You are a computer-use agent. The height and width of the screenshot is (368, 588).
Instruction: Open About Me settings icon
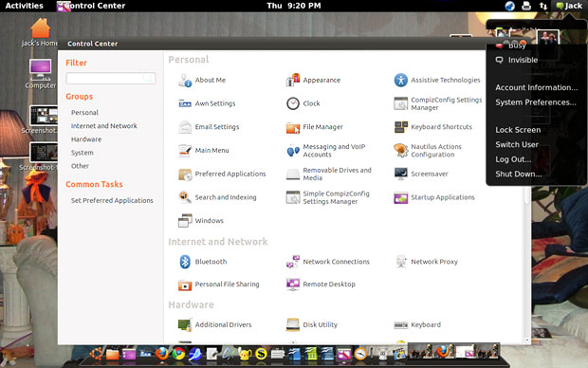[x=185, y=81]
